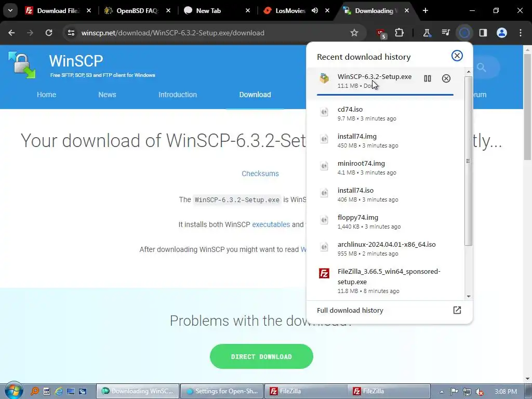532x399 pixels.
Task: Click the executables link
Action: coord(271,224)
